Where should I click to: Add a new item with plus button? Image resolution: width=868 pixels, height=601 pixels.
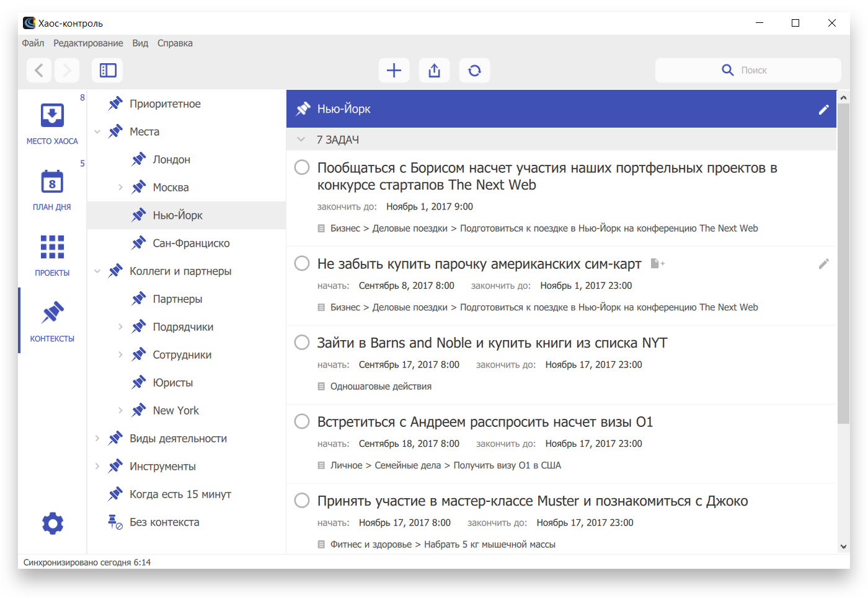(394, 71)
